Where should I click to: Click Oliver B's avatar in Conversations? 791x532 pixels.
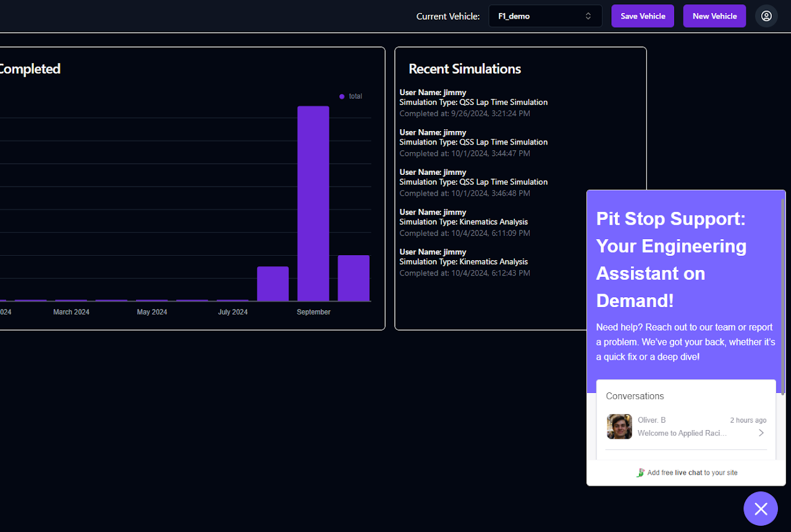[x=619, y=426]
